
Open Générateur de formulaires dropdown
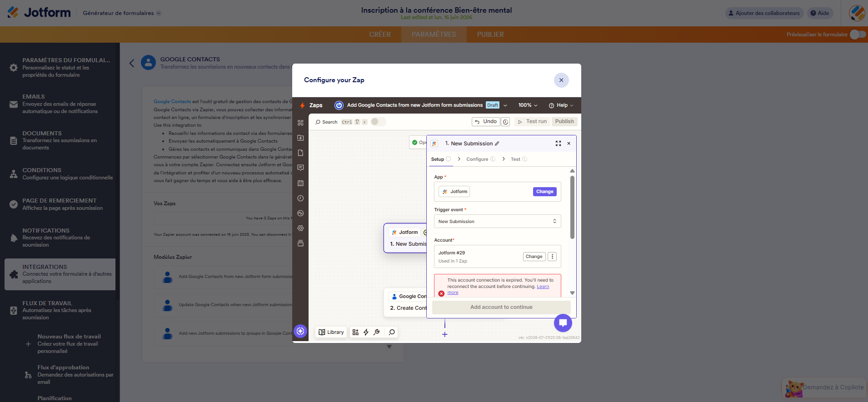(x=122, y=13)
